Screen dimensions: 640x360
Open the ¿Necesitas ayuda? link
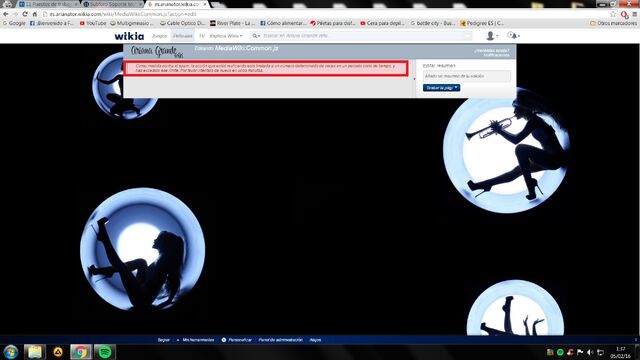(x=491, y=51)
